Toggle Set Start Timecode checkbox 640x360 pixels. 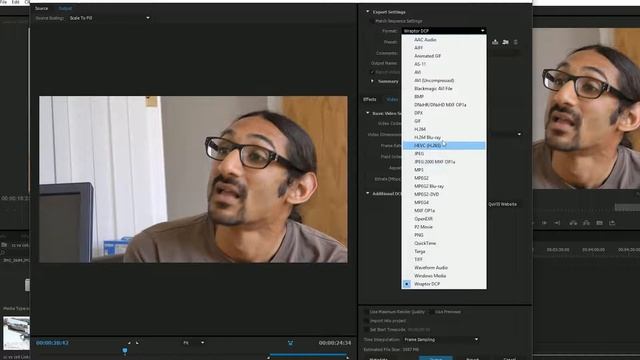click(x=366, y=329)
